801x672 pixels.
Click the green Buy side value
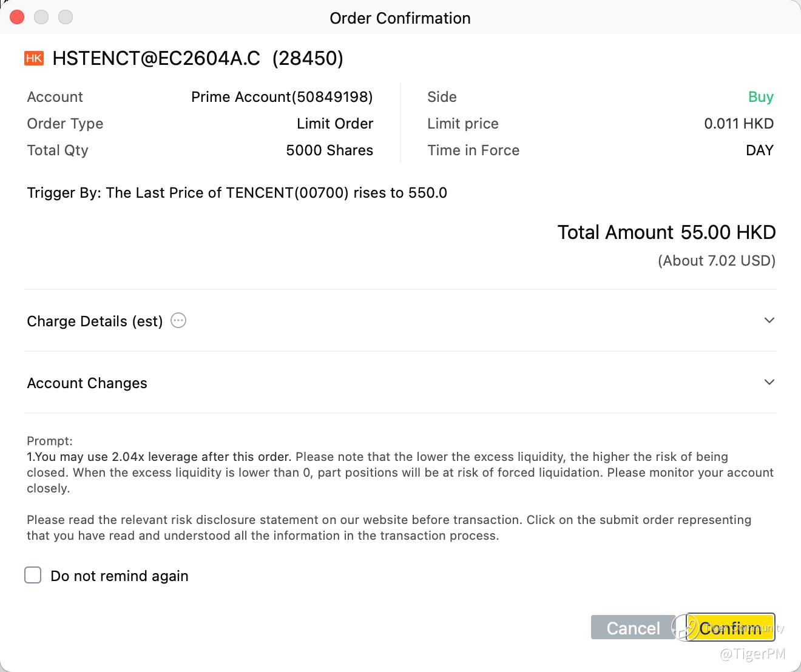click(760, 97)
